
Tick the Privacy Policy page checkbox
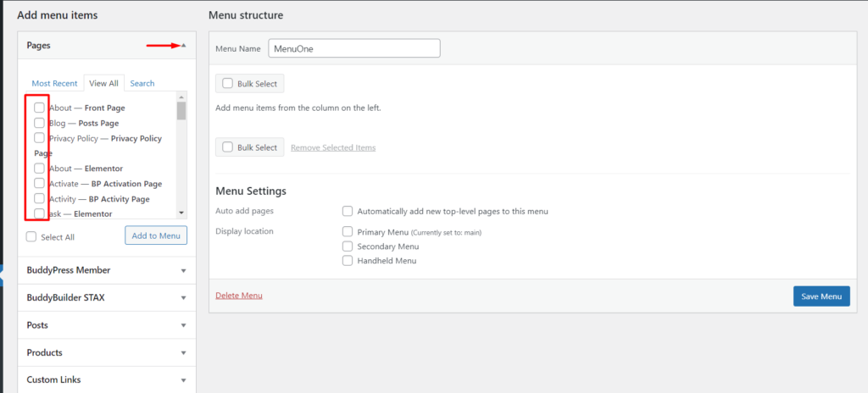[39, 137]
